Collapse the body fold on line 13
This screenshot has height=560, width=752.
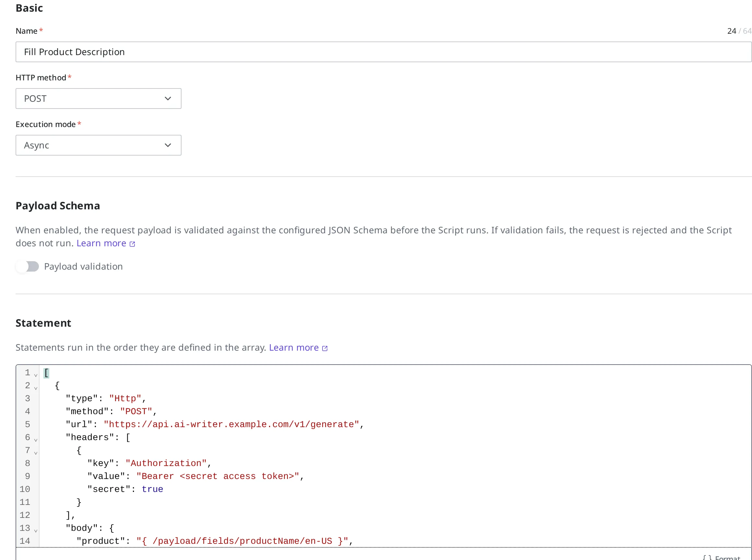click(36, 531)
